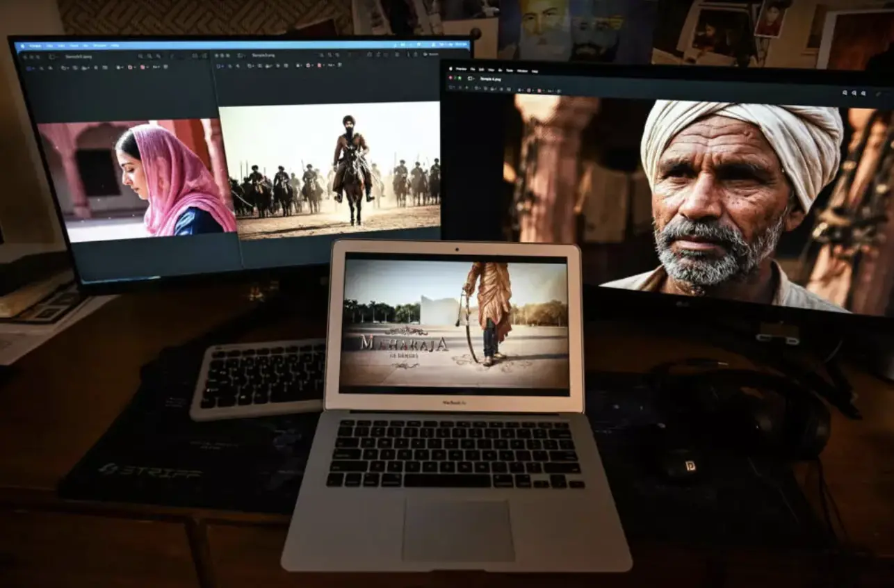Viewport: 894px width, 588px height.
Task: Open shape style menu in Sample3.jpeg window
Action: (x=118, y=67)
